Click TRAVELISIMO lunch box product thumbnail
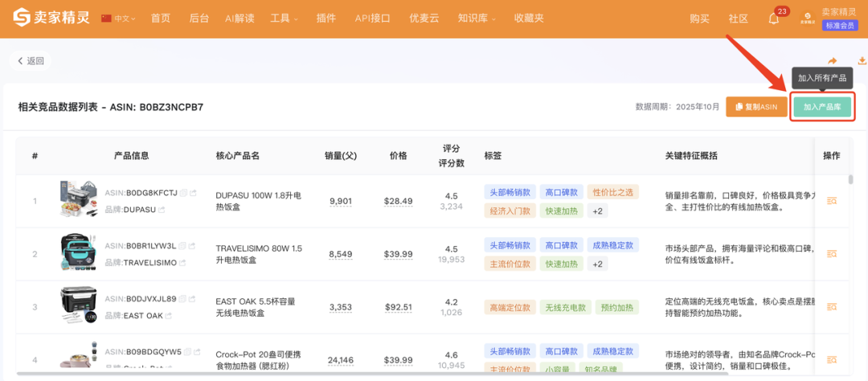This screenshot has width=868, height=381. tap(79, 253)
